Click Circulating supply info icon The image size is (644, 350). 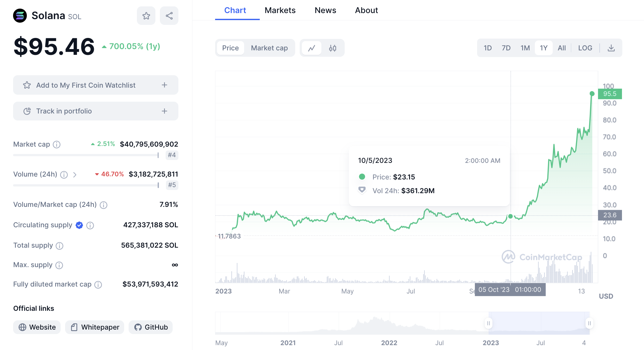tap(90, 225)
